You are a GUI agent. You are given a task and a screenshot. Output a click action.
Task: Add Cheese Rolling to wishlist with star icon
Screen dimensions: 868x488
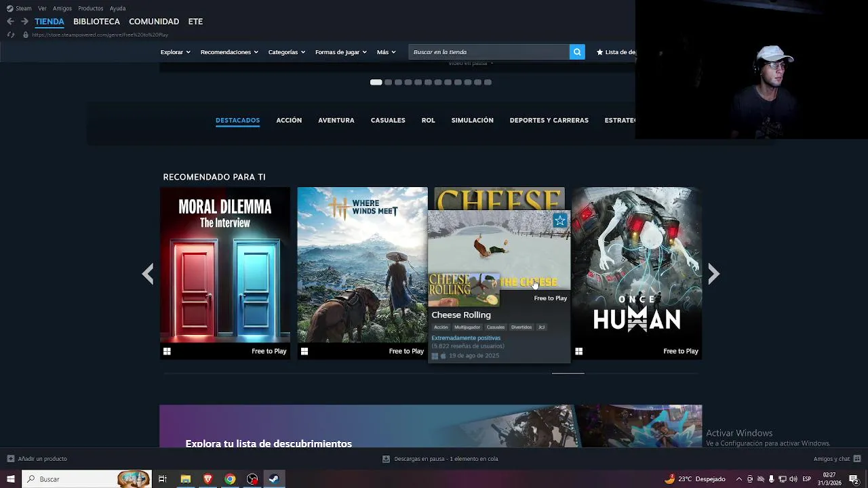559,220
